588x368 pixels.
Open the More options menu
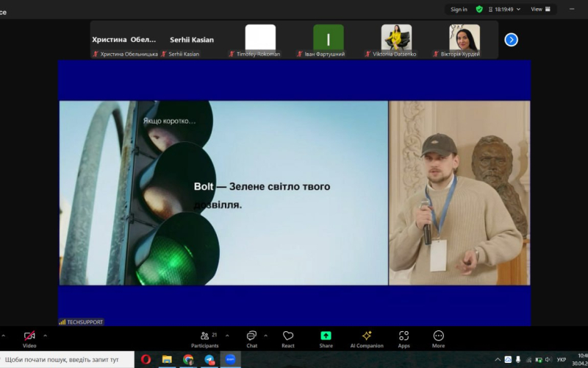(438, 339)
